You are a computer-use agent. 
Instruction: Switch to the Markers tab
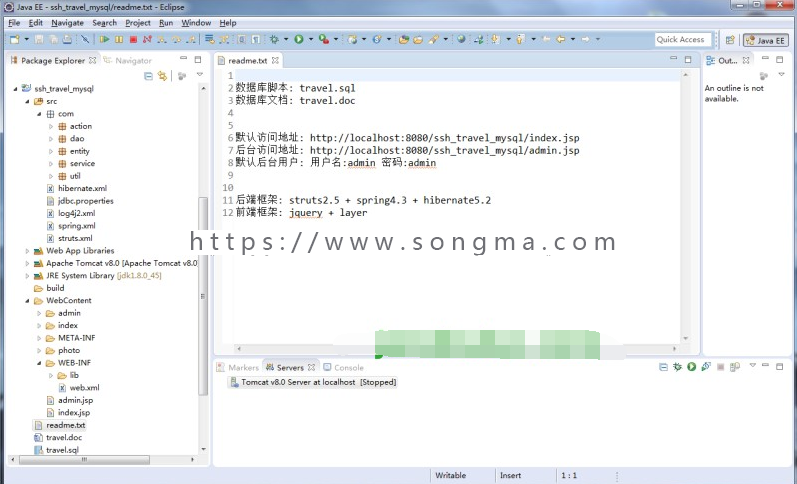[238, 367]
